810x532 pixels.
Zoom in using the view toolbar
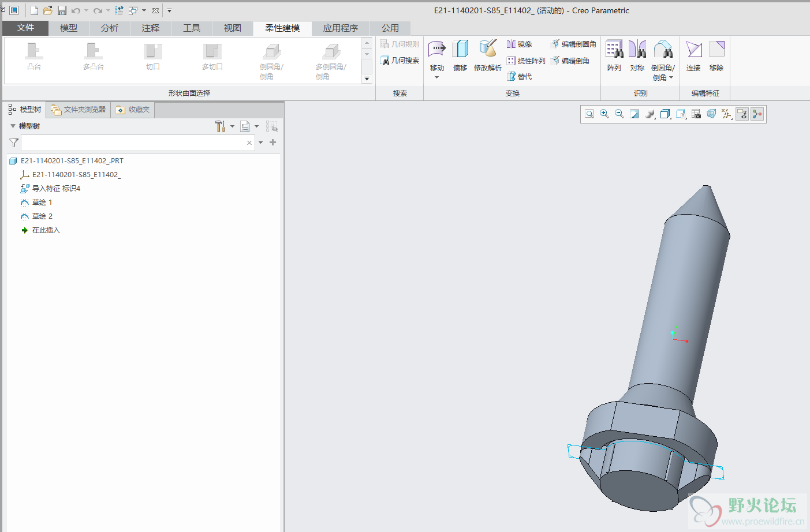click(x=604, y=114)
